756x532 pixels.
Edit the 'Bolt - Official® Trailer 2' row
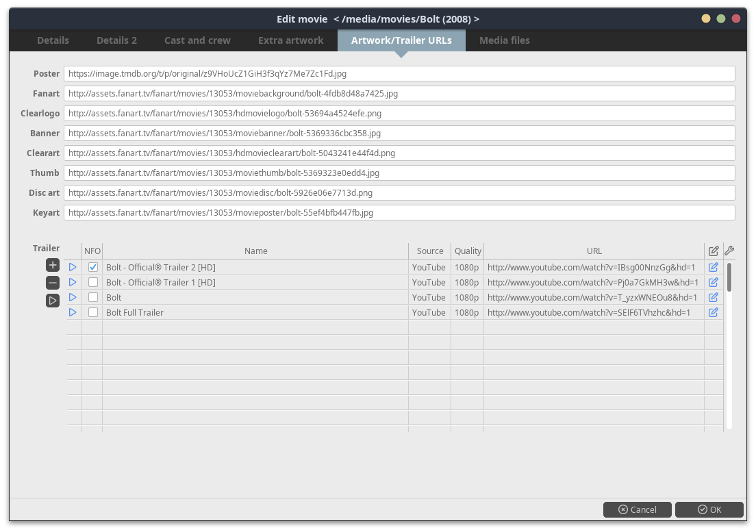pos(713,267)
